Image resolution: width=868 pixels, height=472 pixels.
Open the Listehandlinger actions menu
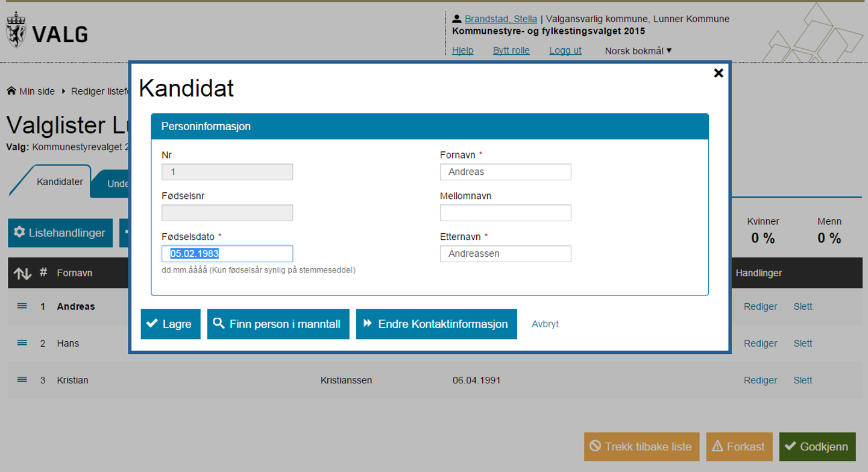point(60,233)
